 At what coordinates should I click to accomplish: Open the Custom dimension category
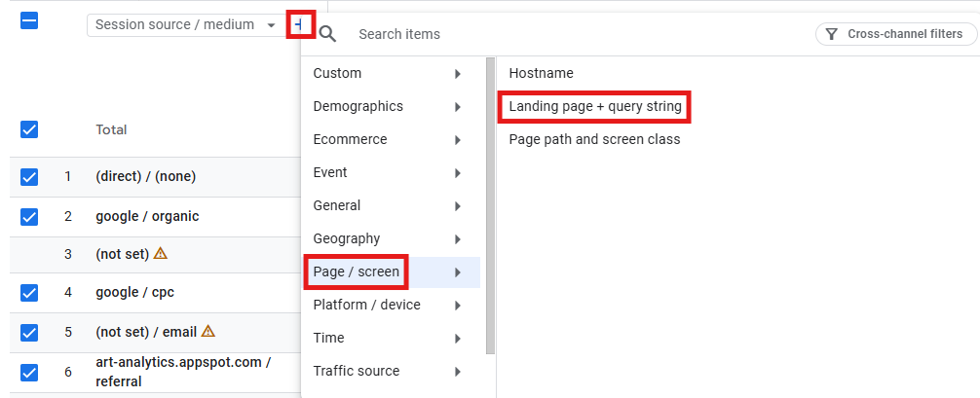(392, 74)
